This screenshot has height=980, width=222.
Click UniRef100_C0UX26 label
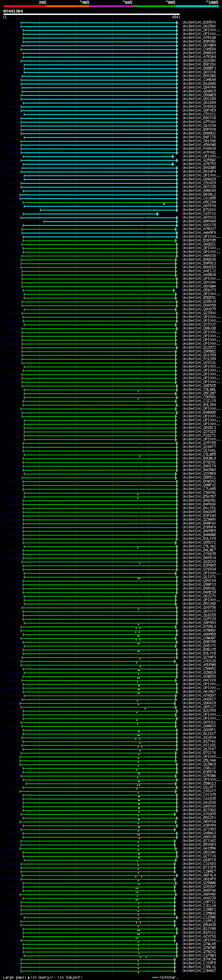click(199, 661)
